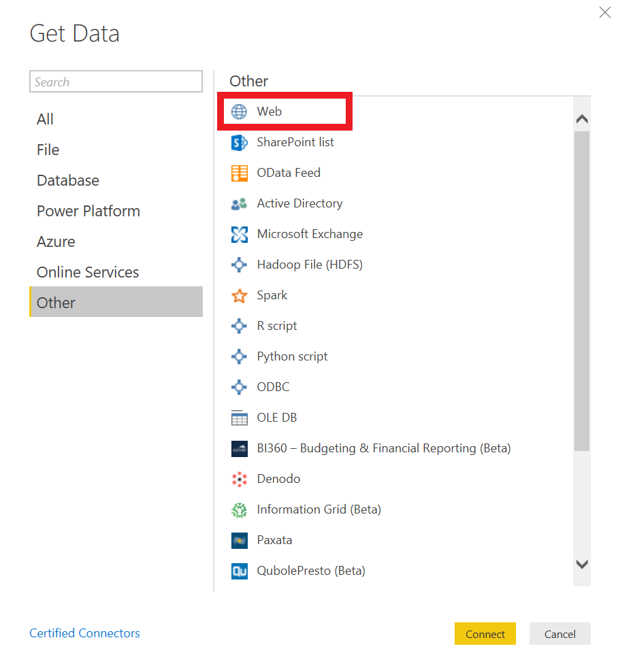Image resolution: width=618 pixels, height=672 pixels.
Task: Select the OLE DB connector text
Action: 276,418
